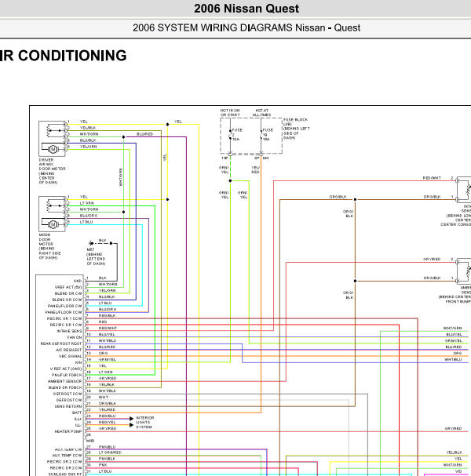471x476 pixels.
Task: Click the "HOT AT ALL TIMES" label
Action: (261, 113)
